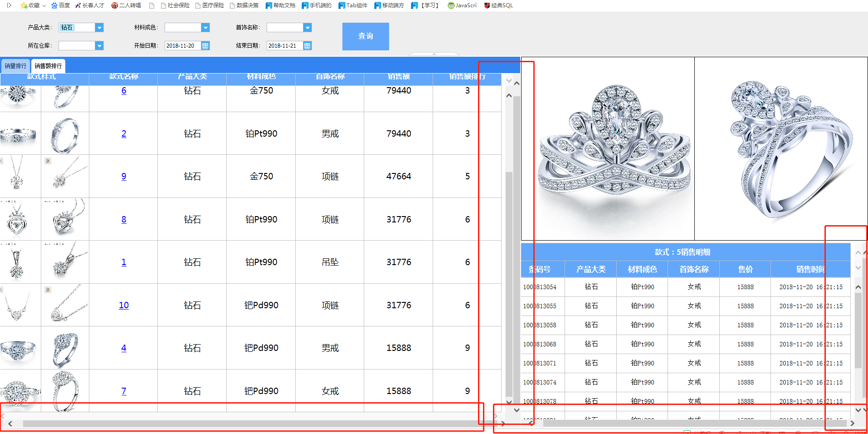Image resolution: width=868 pixels, height=434 pixels.
Task: Open the 数据决策 bookmark
Action: pyautogui.click(x=244, y=5)
